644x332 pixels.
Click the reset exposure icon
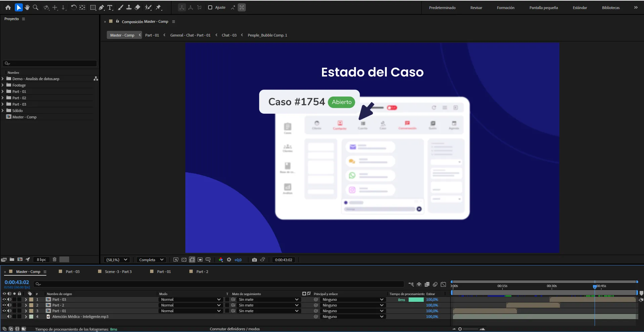(x=229, y=260)
